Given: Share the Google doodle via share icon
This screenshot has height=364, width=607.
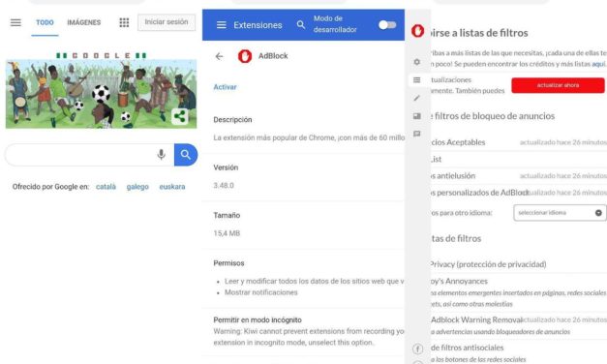Looking at the screenshot, I should 180,116.
